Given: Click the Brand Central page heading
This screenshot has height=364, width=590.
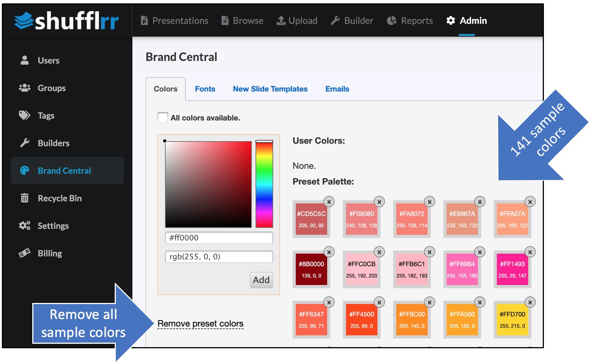Looking at the screenshot, I should (181, 57).
